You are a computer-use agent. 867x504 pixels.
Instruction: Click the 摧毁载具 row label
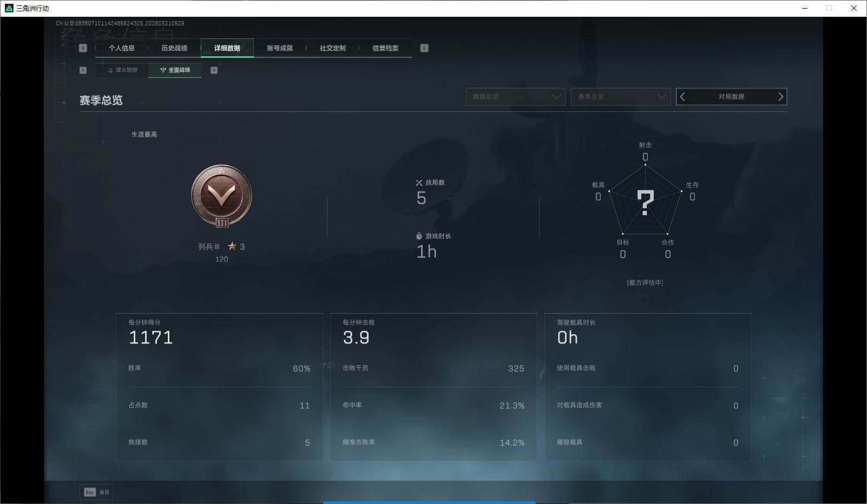click(570, 442)
